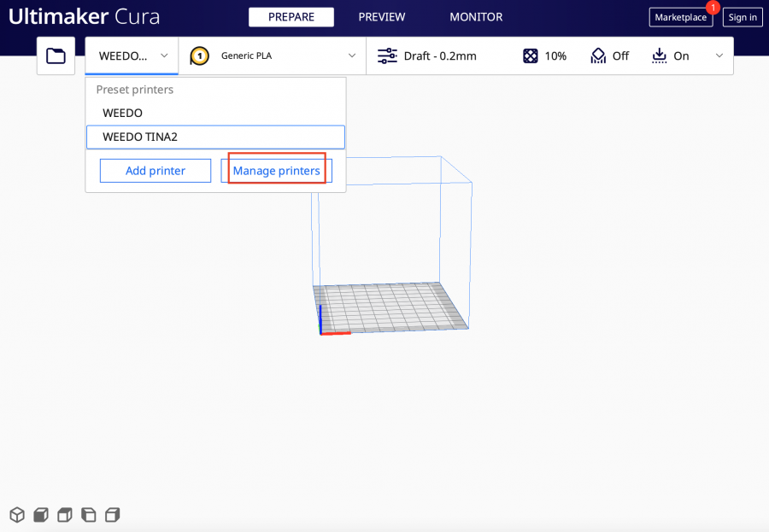The image size is (769, 532).
Task: Click the build plate adhesion icon
Action: pos(659,56)
